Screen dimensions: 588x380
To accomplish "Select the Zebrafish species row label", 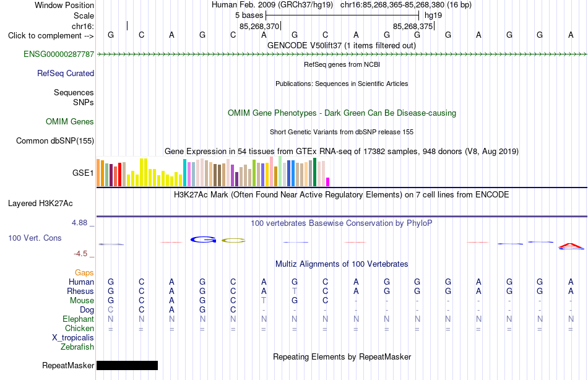I will click(x=77, y=347).
